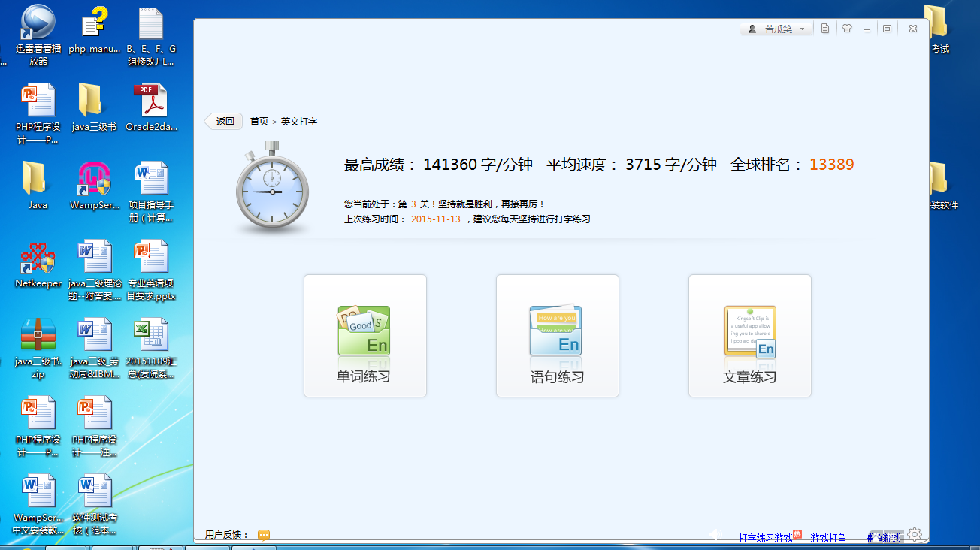
Task: Open settings gear at bottom right
Action: (x=915, y=534)
